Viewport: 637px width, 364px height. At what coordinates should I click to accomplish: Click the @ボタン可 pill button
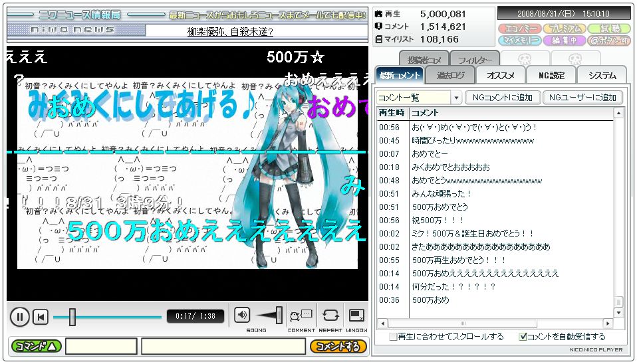tap(609, 40)
